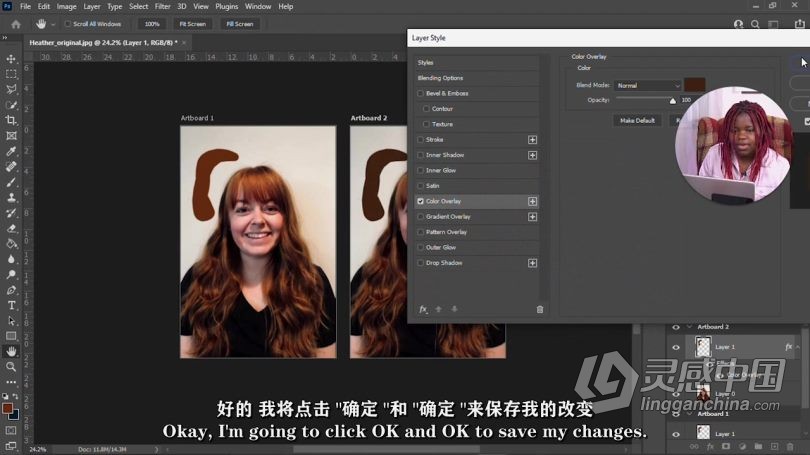This screenshot has height=455, width=810.
Task: Open the Filter menu
Action: coord(163,7)
